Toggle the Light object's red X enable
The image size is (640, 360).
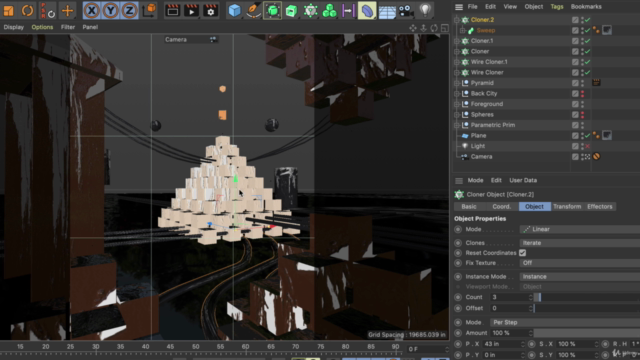(588, 146)
